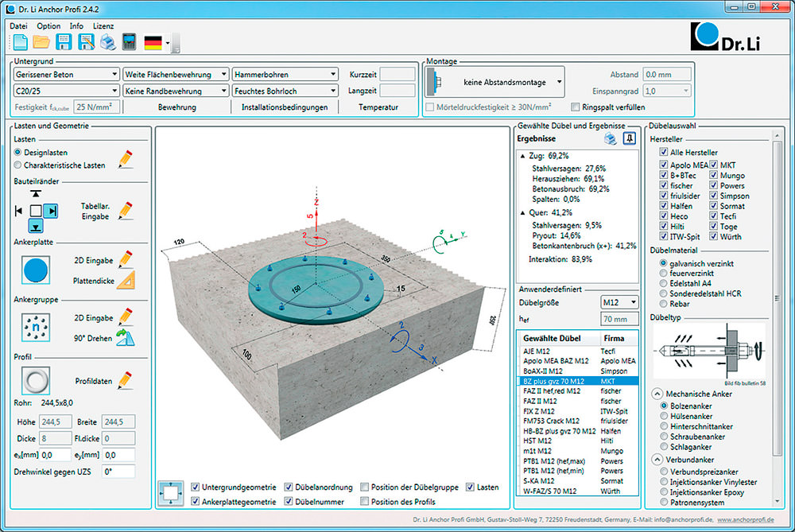Toggle the Lasten display checkbox
Screen dimensions: 795x532
470,487
